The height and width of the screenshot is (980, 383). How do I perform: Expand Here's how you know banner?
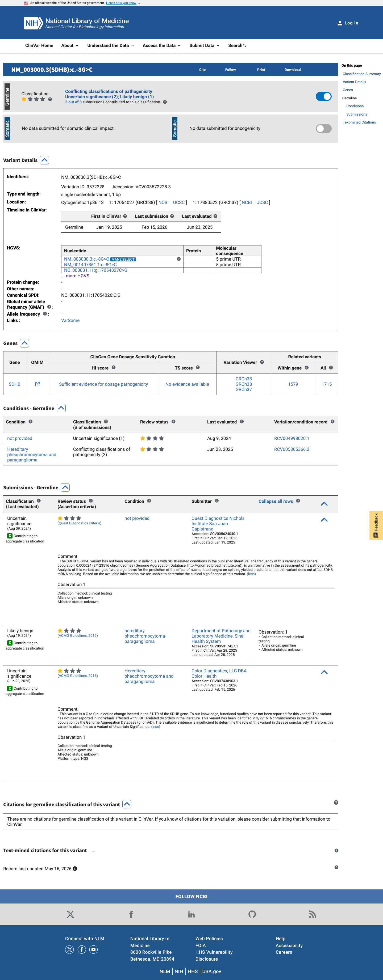[x=123, y=3]
